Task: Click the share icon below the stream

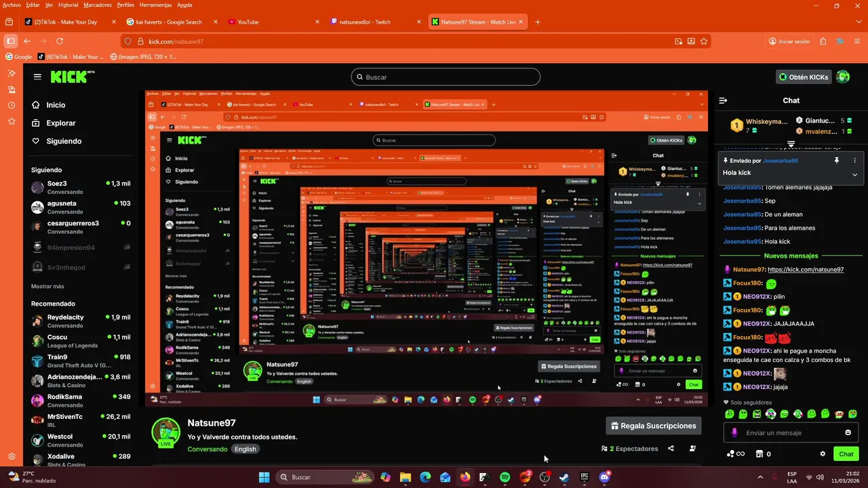Action: tap(671, 448)
